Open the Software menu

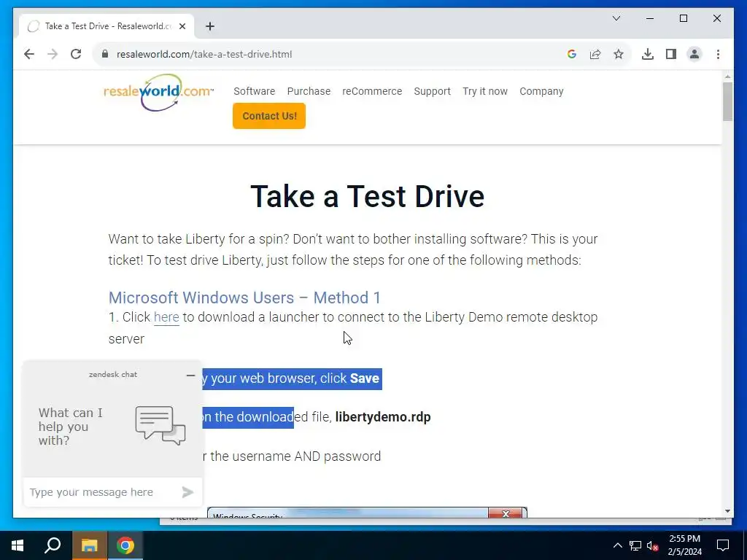pyautogui.click(x=254, y=91)
